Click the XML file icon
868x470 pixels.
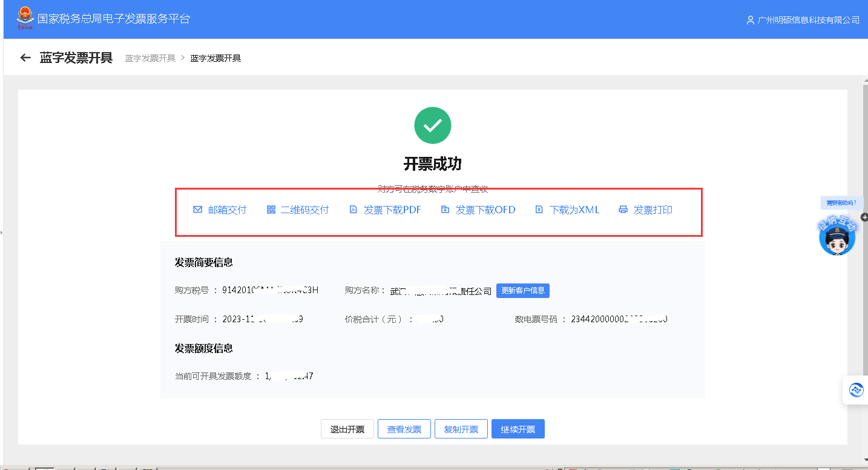coord(539,210)
